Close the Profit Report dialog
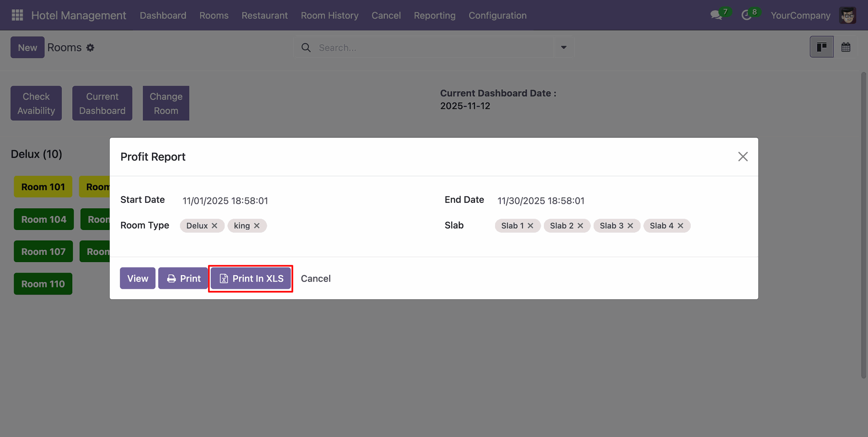868x437 pixels. tap(743, 157)
